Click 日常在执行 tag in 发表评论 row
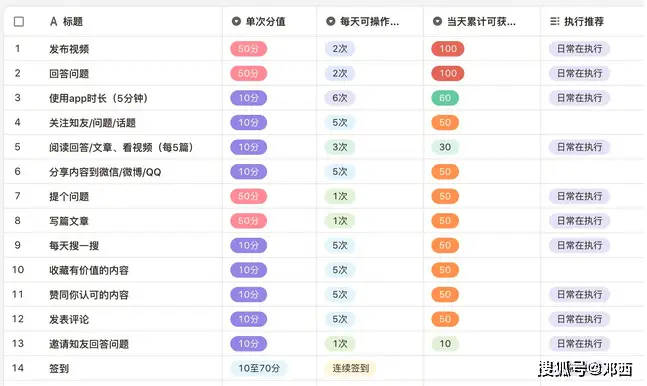 [x=579, y=319]
